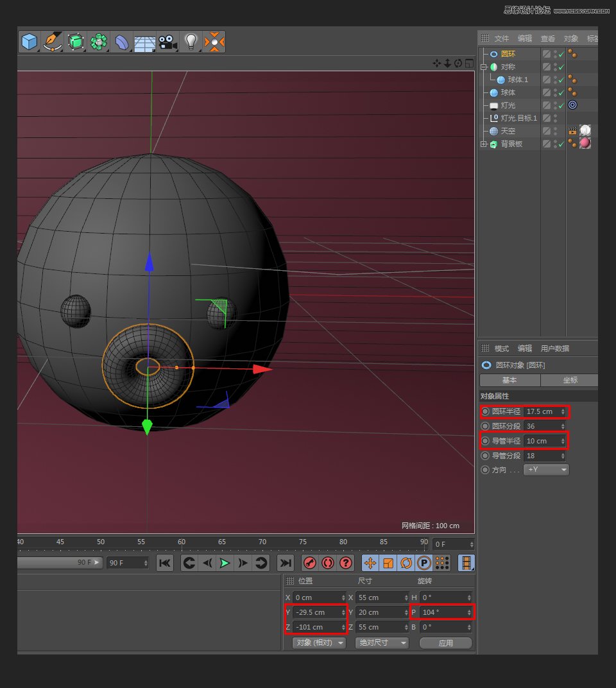The image size is (616, 688).
Task: Click the bend deformer icon
Action: coord(122,42)
